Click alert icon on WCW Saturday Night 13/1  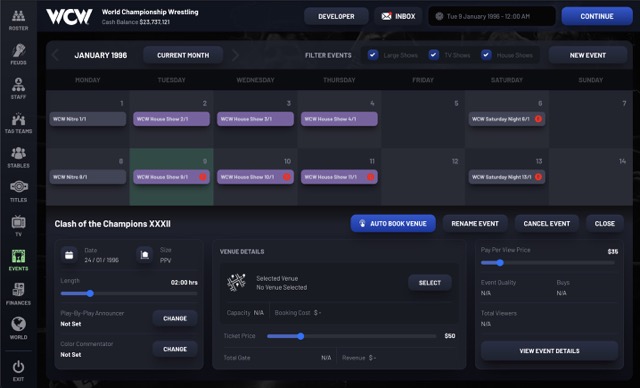point(538,177)
